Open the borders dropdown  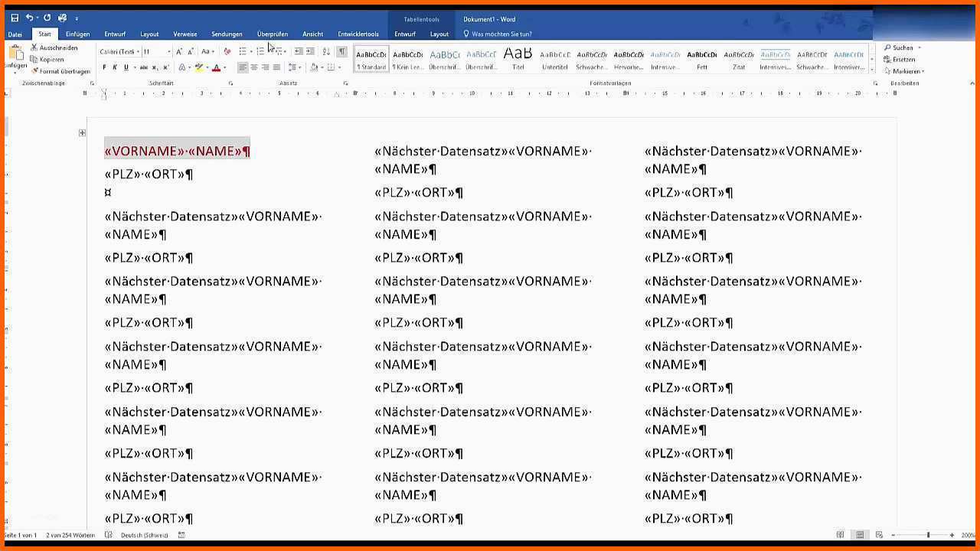pos(340,67)
